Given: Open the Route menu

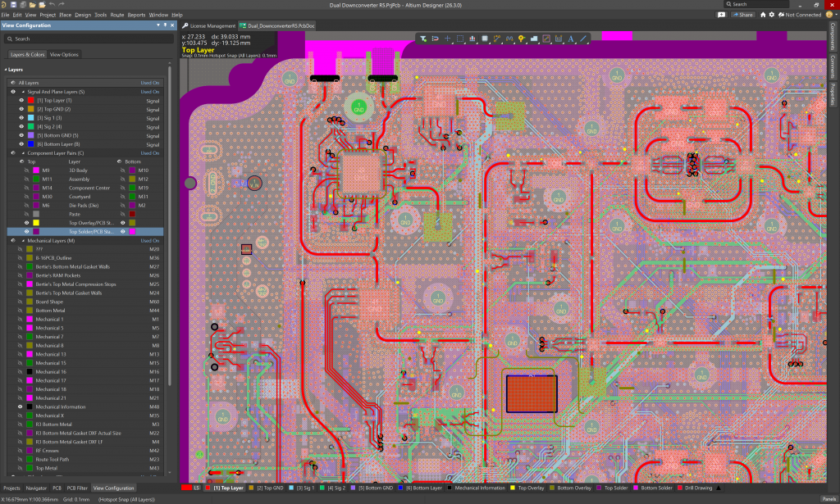Looking at the screenshot, I should [x=117, y=15].
